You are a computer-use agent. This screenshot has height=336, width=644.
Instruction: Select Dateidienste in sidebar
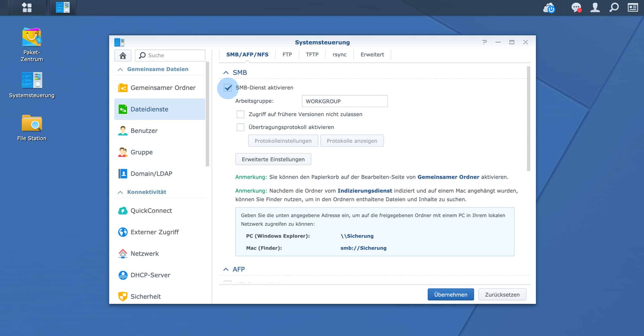click(x=160, y=109)
